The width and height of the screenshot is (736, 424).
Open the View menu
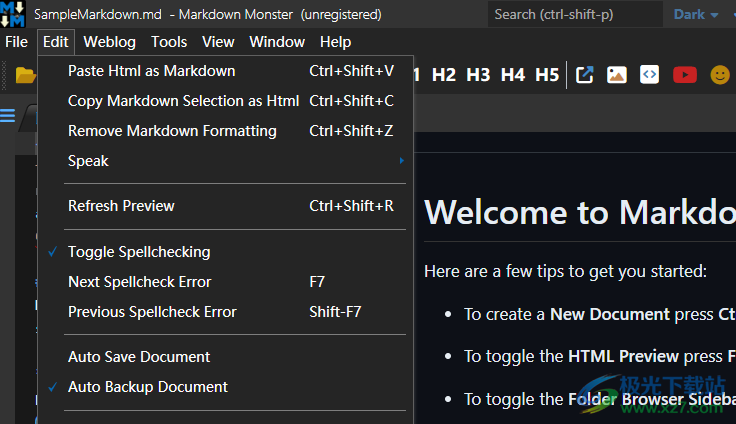click(x=218, y=42)
